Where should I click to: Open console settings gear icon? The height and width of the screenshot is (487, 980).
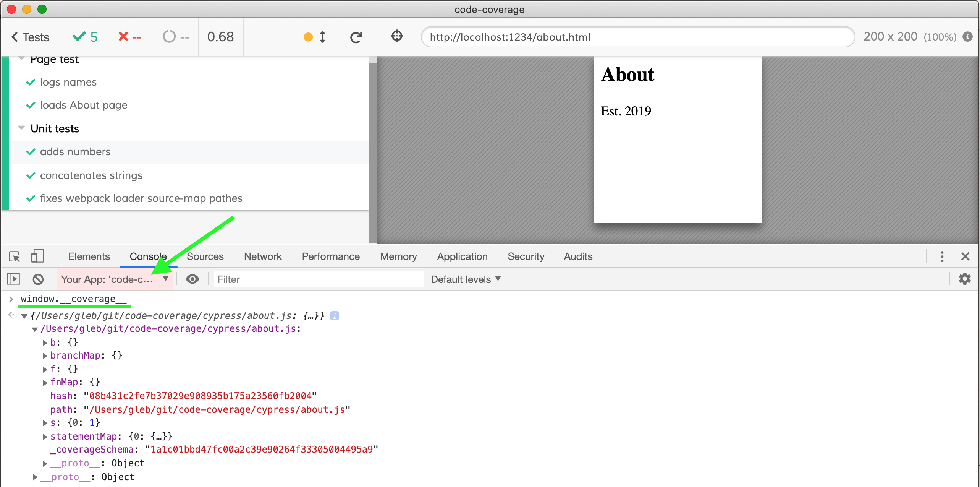(x=964, y=279)
